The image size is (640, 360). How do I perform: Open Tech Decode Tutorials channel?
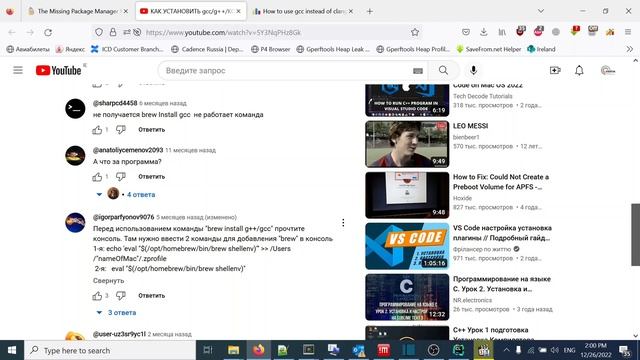[x=482, y=96]
